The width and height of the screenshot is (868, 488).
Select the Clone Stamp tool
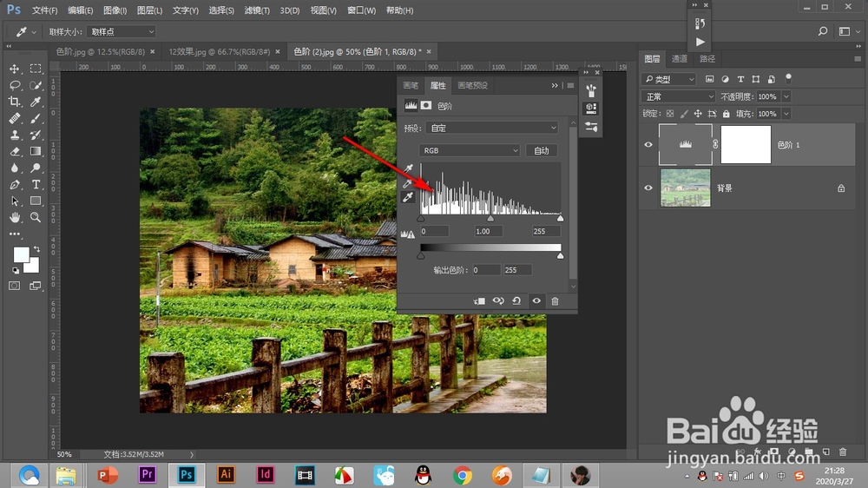click(x=15, y=135)
